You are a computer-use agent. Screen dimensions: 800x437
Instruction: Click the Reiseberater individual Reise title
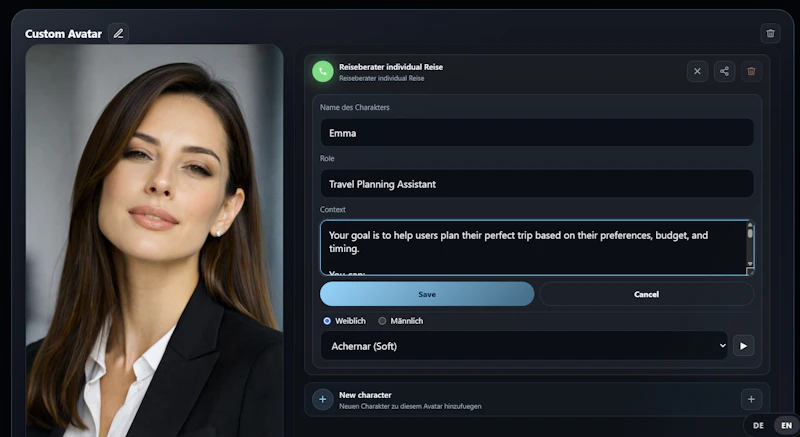point(391,67)
